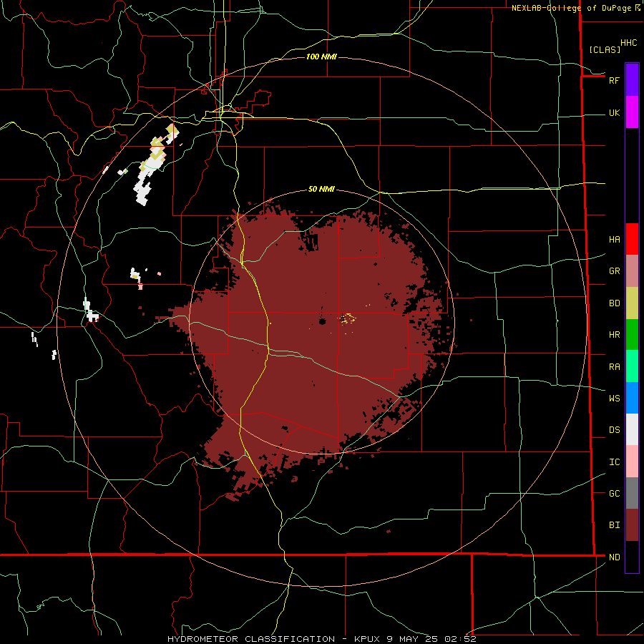Click the GR salmon legend swatch
Screen dimensions: 644x644
pos(632,271)
